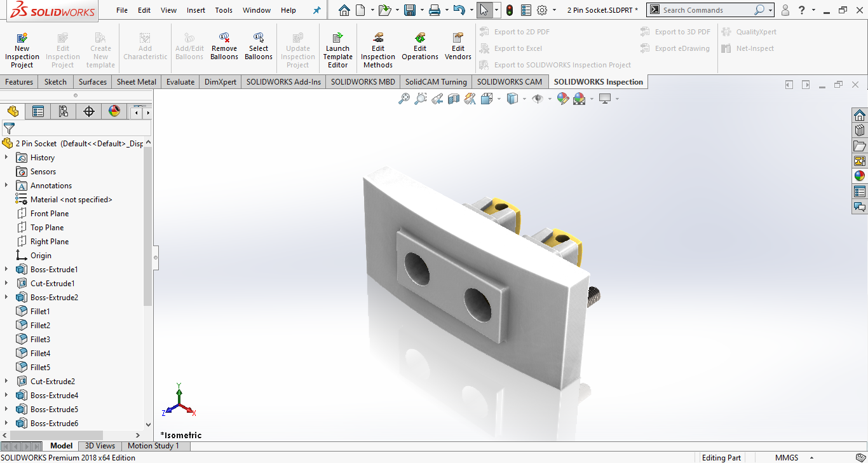Open the units MMGS dropdown in status bar

[811, 458]
